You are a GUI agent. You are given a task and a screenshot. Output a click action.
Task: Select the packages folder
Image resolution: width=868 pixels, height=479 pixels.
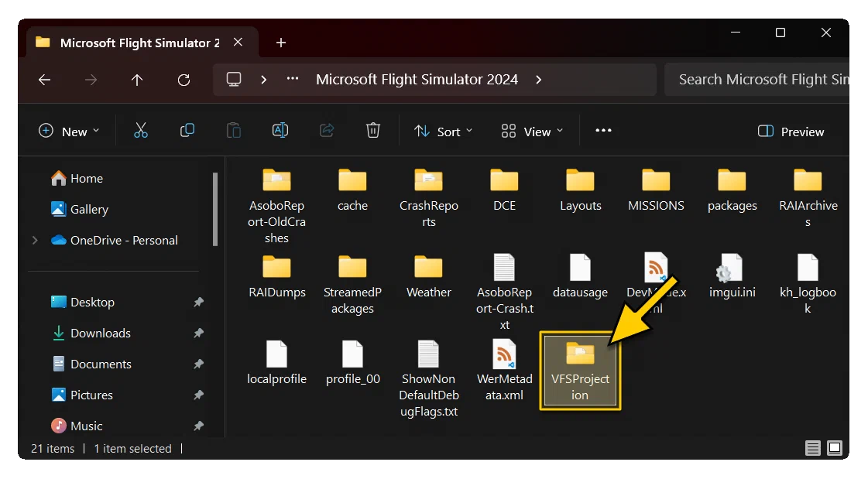point(732,190)
